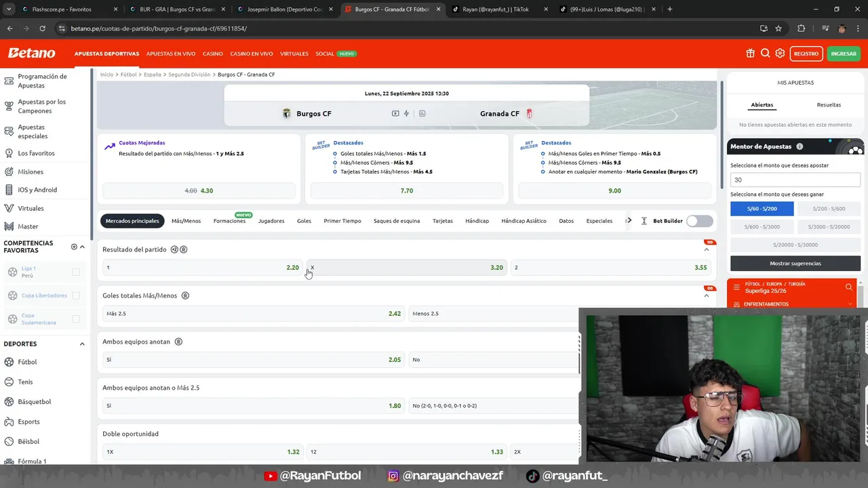The width and height of the screenshot is (868, 488).
Task: Collapse the Resultado del partido market
Action: click(706, 249)
